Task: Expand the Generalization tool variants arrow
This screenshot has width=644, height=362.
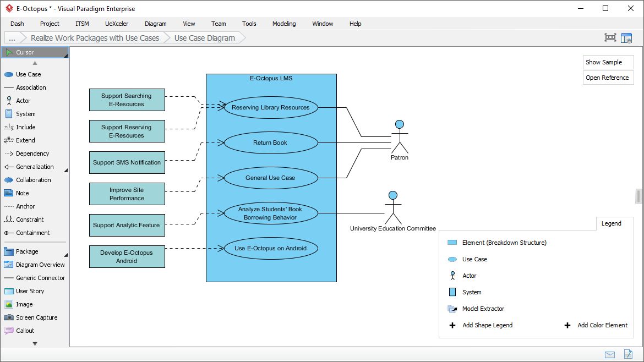Action: tap(66, 170)
